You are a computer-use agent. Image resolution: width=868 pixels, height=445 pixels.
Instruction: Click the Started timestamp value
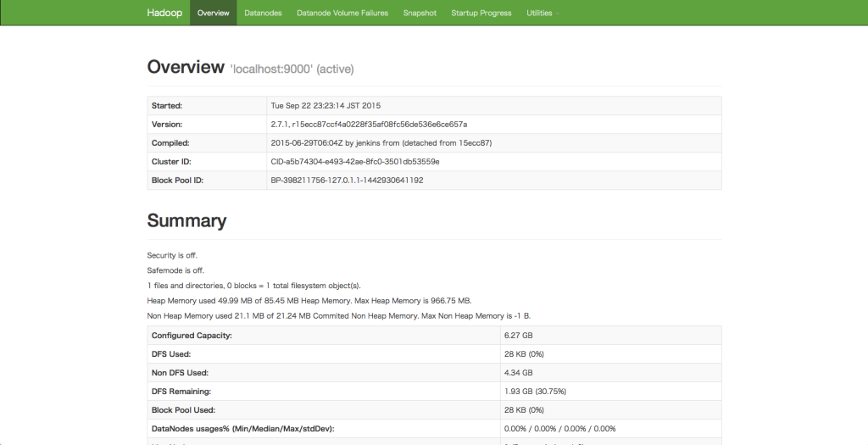point(325,106)
